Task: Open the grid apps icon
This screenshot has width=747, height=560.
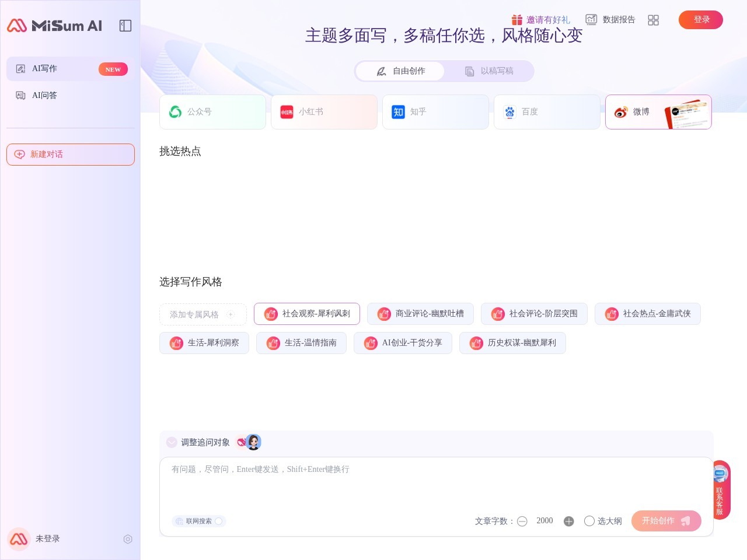Action: pos(653,20)
